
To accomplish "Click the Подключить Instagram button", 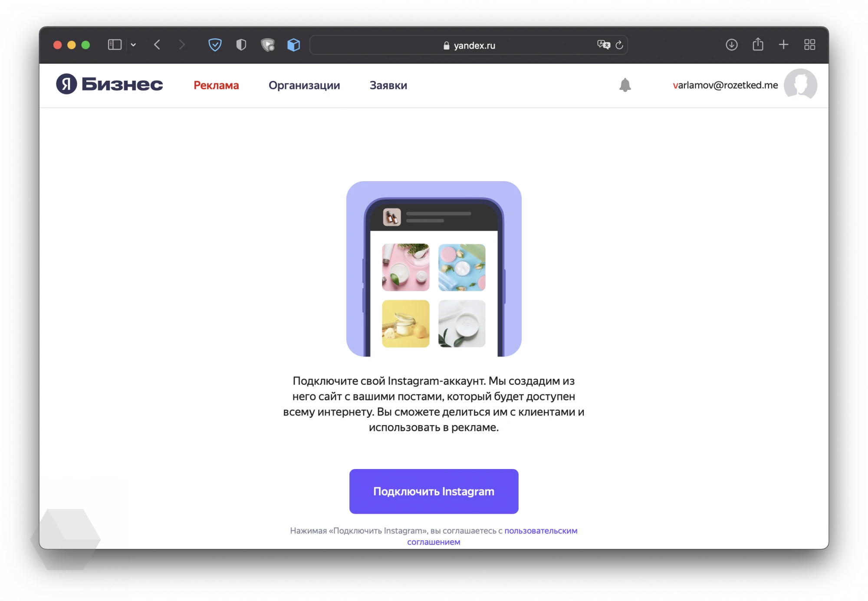I will pyautogui.click(x=434, y=491).
